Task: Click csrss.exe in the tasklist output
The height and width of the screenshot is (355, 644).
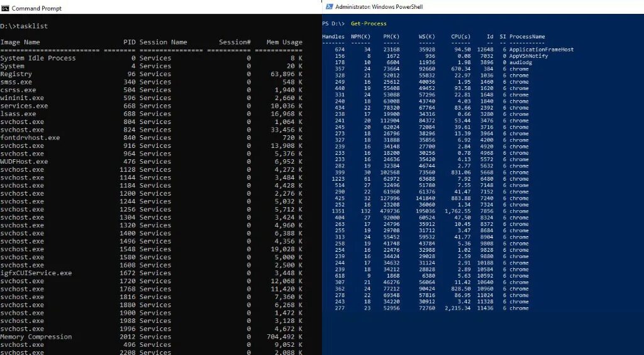Action: click(18, 89)
